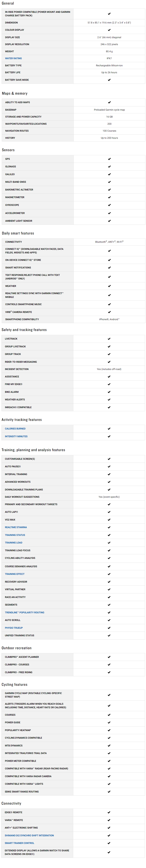Open the Physio TrueUp link

[14, 628]
